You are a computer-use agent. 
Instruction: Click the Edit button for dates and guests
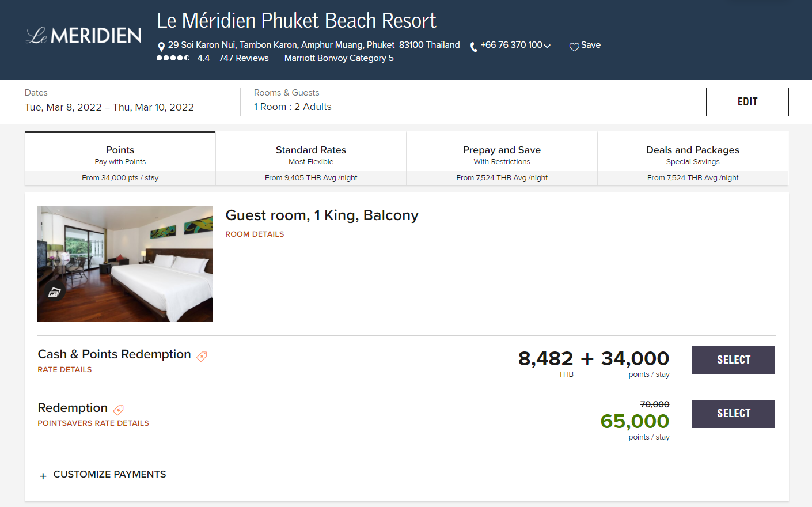click(747, 101)
